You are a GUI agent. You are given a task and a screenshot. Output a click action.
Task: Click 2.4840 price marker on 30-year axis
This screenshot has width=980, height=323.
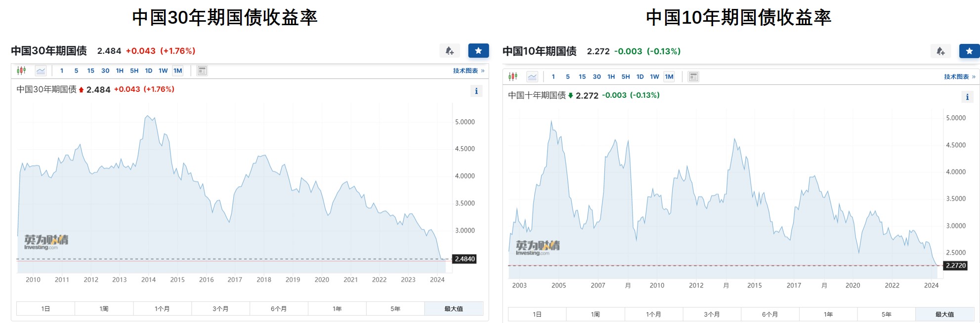point(465,259)
